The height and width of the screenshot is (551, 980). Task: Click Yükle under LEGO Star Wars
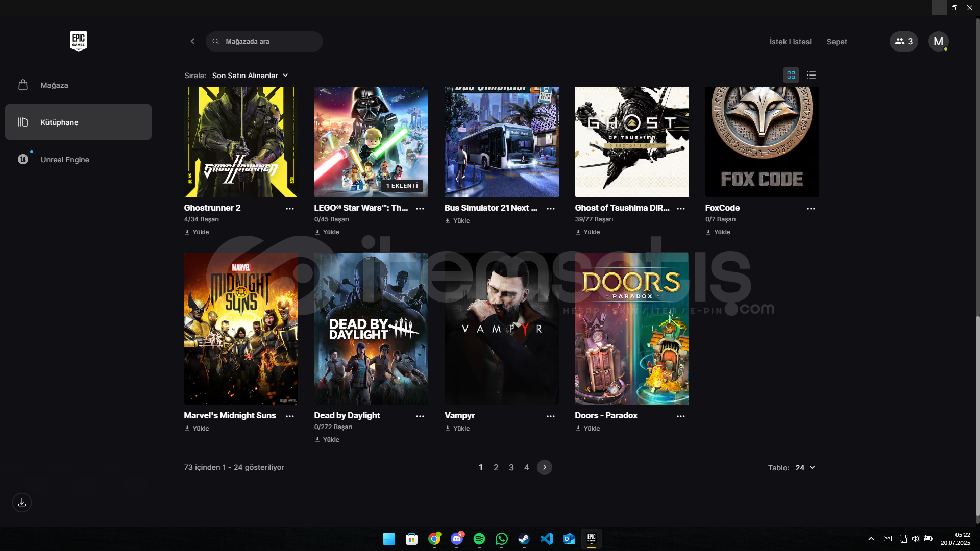[x=327, y=232]
